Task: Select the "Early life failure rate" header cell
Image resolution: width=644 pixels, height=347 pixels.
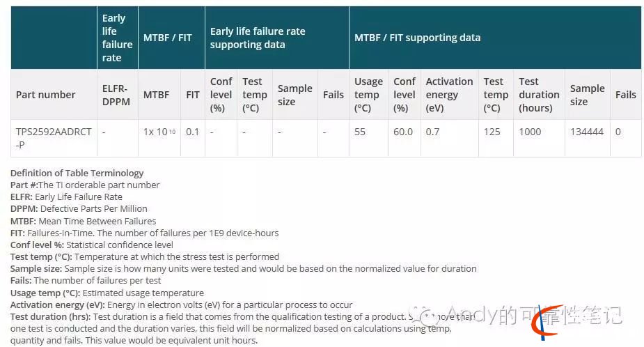Action: pyautogui.click(x=117, y=38)
